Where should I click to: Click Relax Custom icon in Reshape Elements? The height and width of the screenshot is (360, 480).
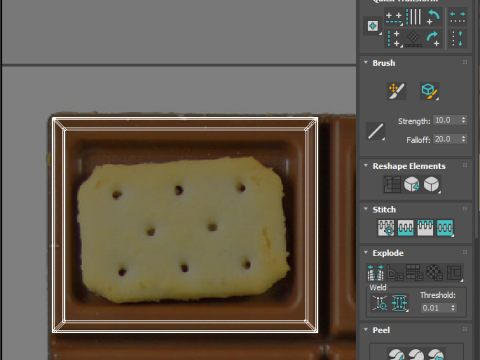click(431, 184)
